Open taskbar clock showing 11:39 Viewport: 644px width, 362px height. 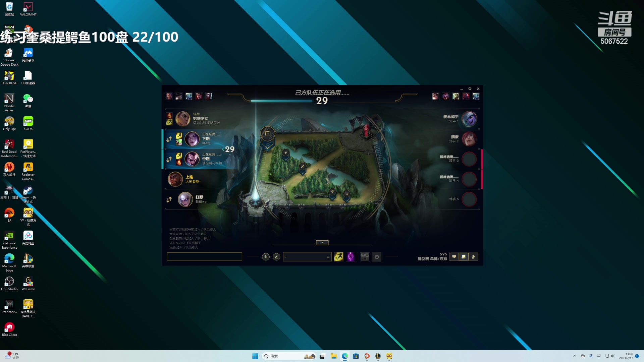pyautogui.click(x=626, y=356)
